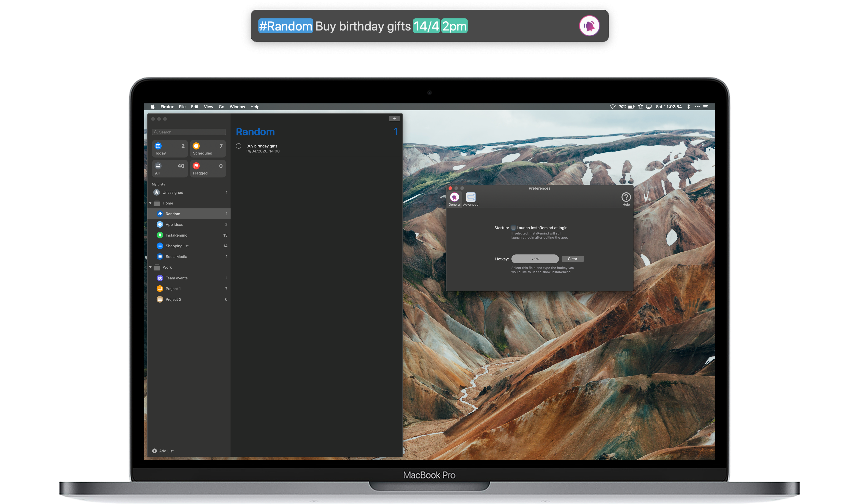This screenshot has width=860, height=504.
Task: Mark Buy birthday gifts as complete
Action: tap(239, 146)
